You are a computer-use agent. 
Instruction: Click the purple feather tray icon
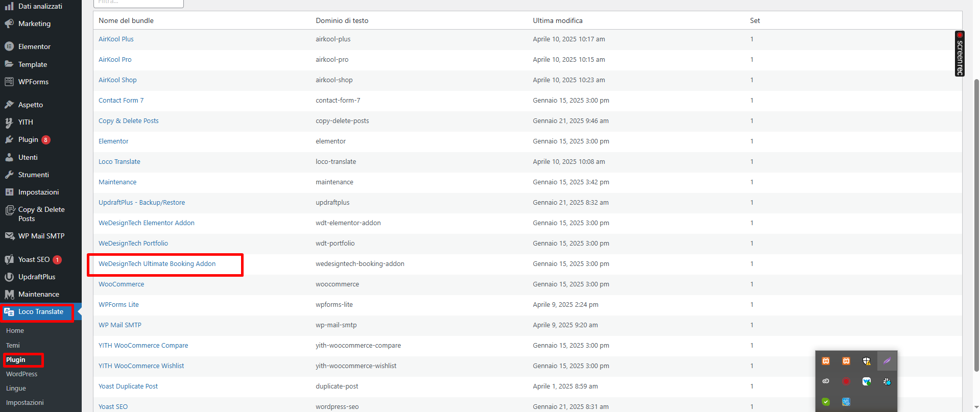(887, 361)
